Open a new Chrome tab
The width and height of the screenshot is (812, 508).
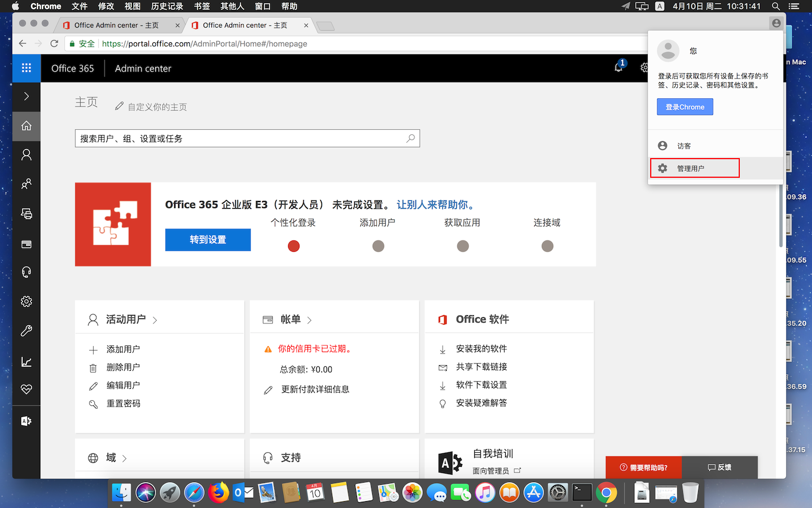[325, 26]
